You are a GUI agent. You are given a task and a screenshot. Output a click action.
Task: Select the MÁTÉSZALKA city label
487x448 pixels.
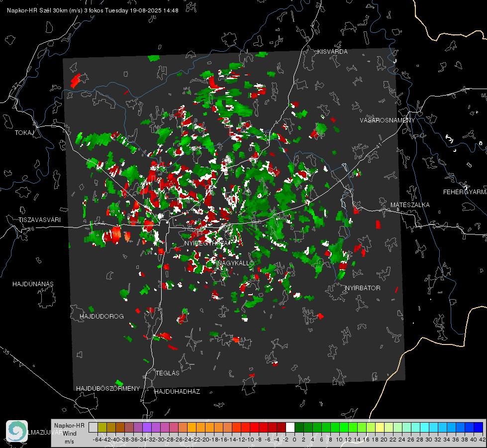410,205
